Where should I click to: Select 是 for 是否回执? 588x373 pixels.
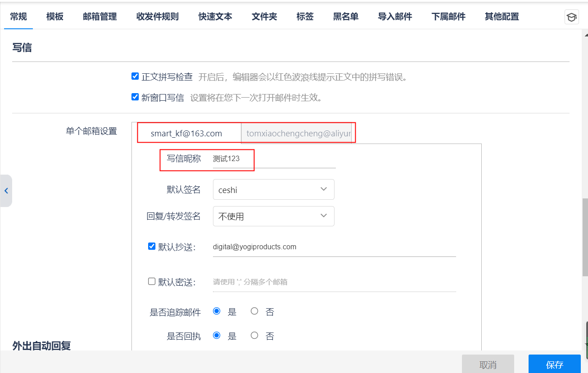pyautogui.click(x=217, y=335)
